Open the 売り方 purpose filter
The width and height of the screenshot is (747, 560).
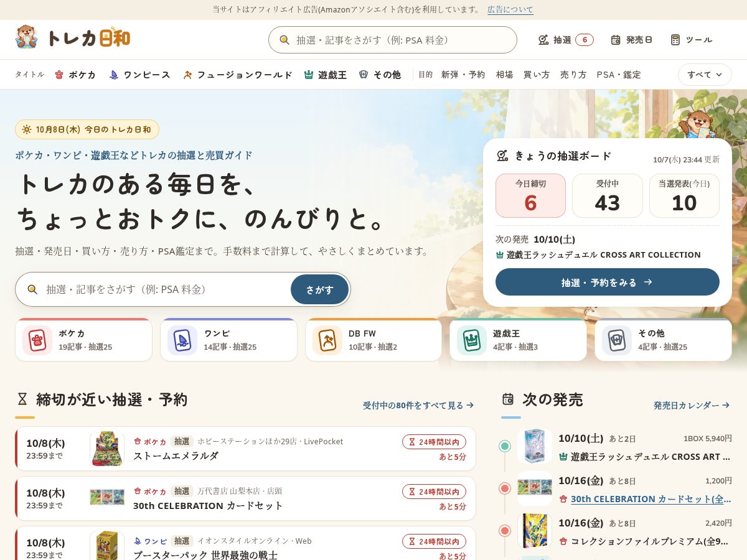573,75
